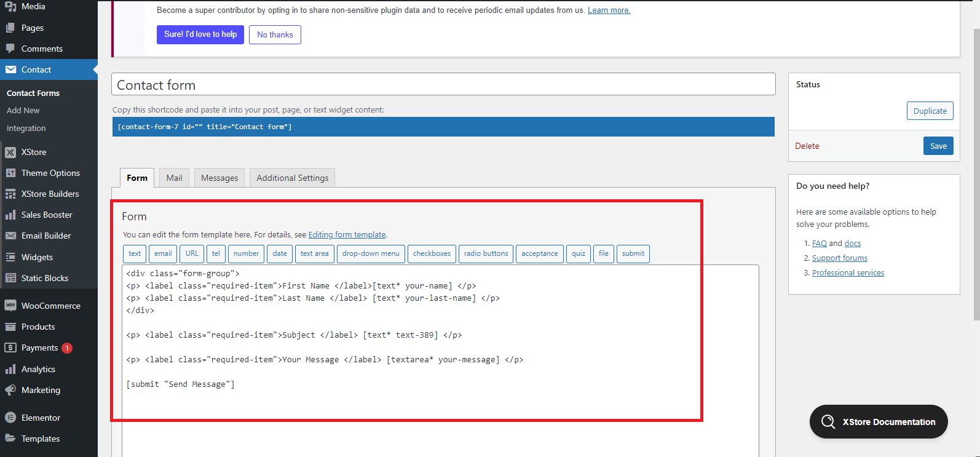Open the Learn more link
The width and height of the screenshot is (980, 457).
click(609, 10)
